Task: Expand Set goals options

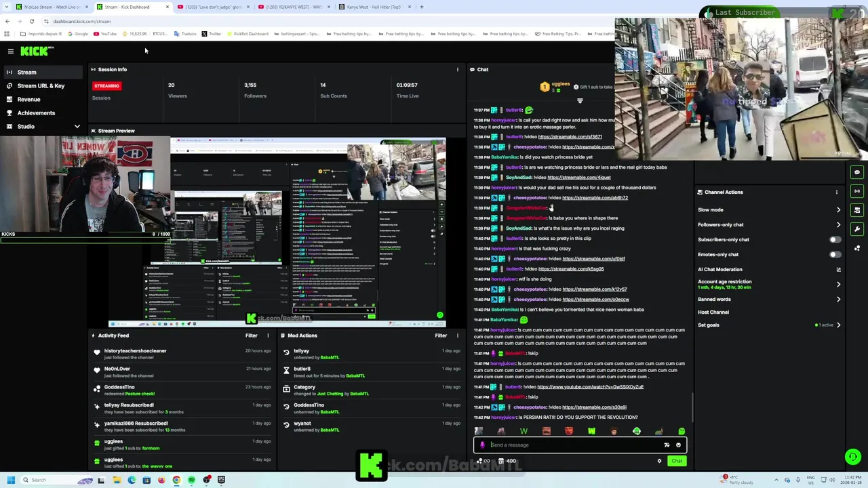Action: click(838, 325)
